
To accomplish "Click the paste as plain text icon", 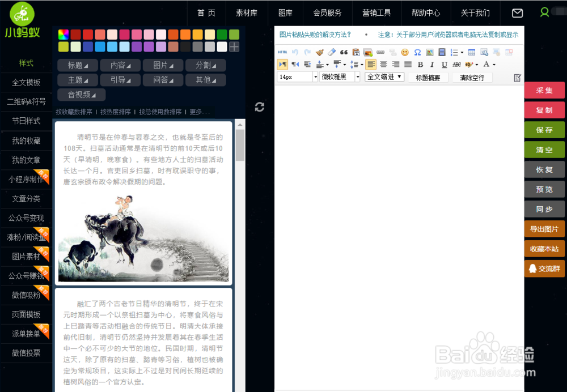I will 356,52.
